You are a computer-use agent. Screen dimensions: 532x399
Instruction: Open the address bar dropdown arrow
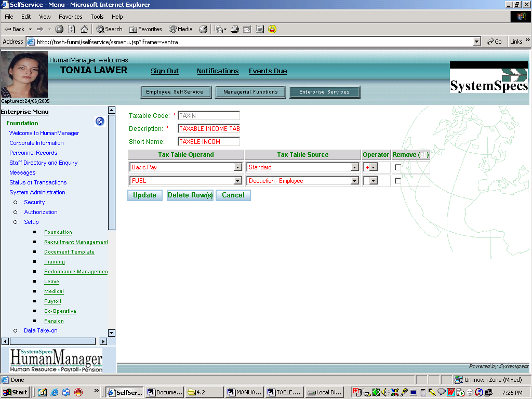point(477,42)
